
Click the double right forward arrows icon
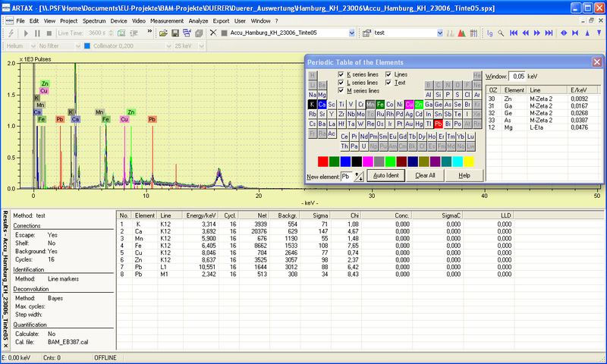click(537, 33)
